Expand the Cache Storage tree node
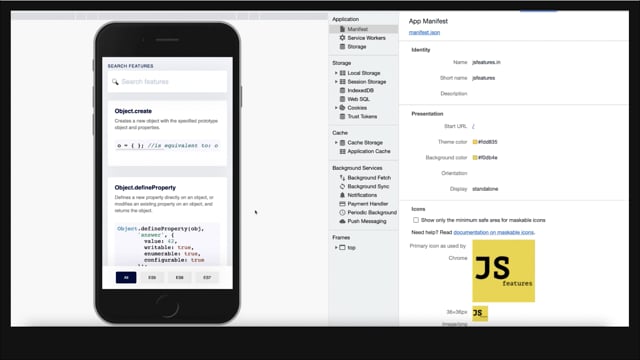Screen dimensions: 640x360 pyautogui.click(x=336, y=142)
